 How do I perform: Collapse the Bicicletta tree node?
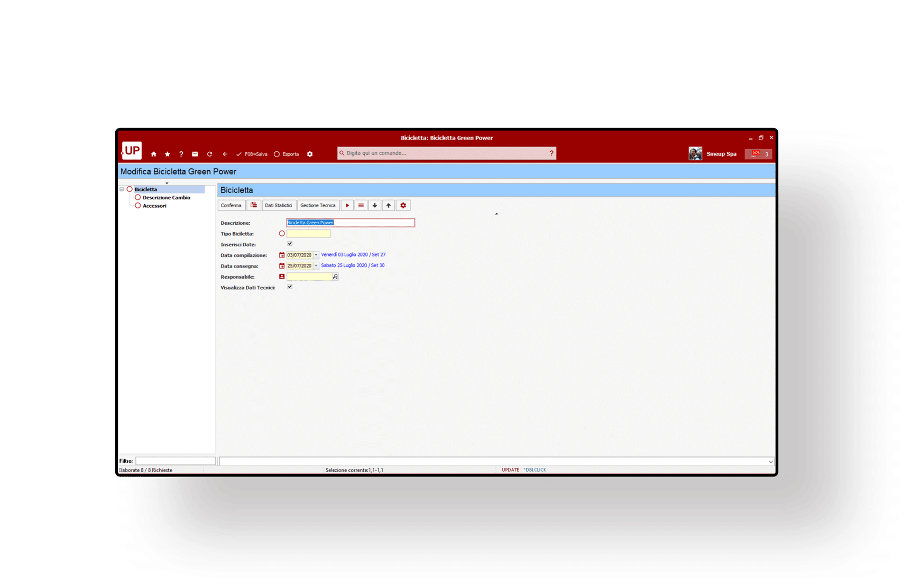point(122,189)
